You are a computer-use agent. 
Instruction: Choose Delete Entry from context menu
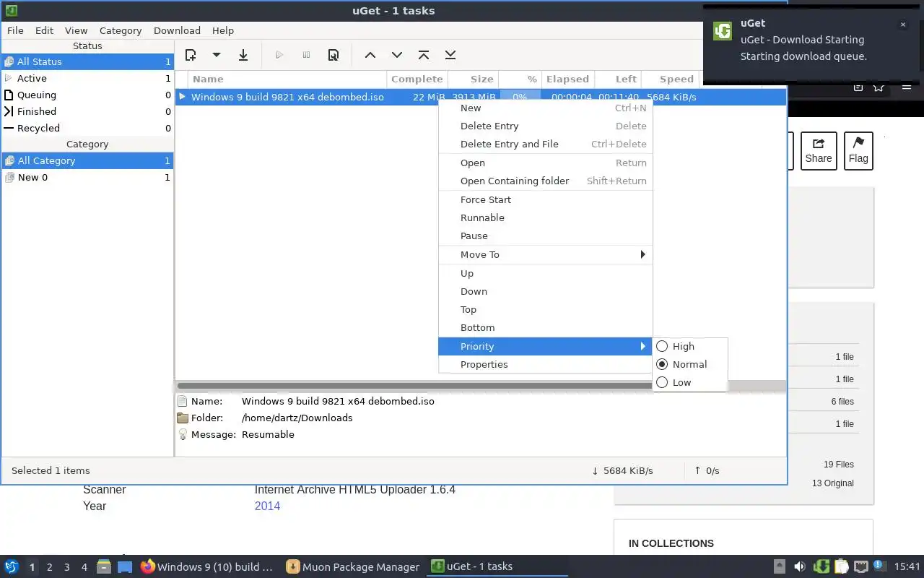[545, 126]
